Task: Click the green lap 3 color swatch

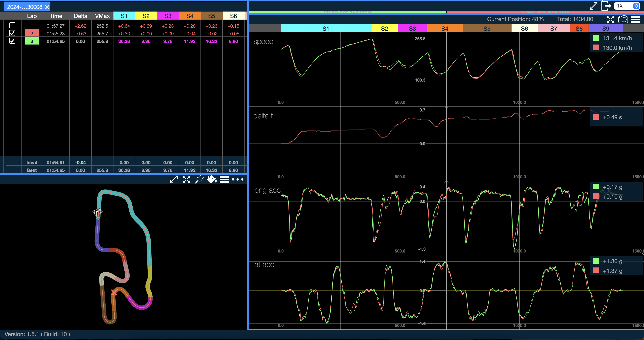Action: [x=32, y=41]
